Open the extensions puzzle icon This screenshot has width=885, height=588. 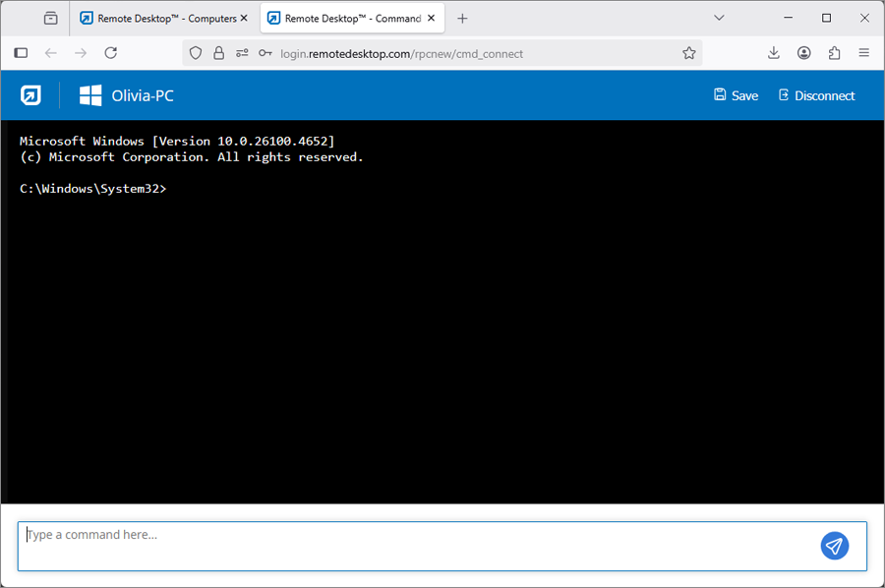point(835,53)
